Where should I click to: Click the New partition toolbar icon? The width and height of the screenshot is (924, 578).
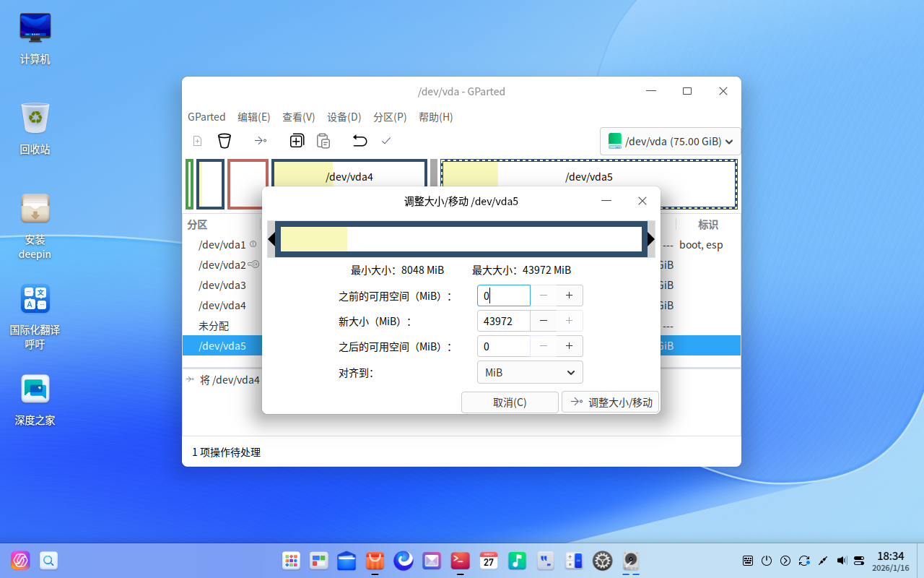[197, 140]
